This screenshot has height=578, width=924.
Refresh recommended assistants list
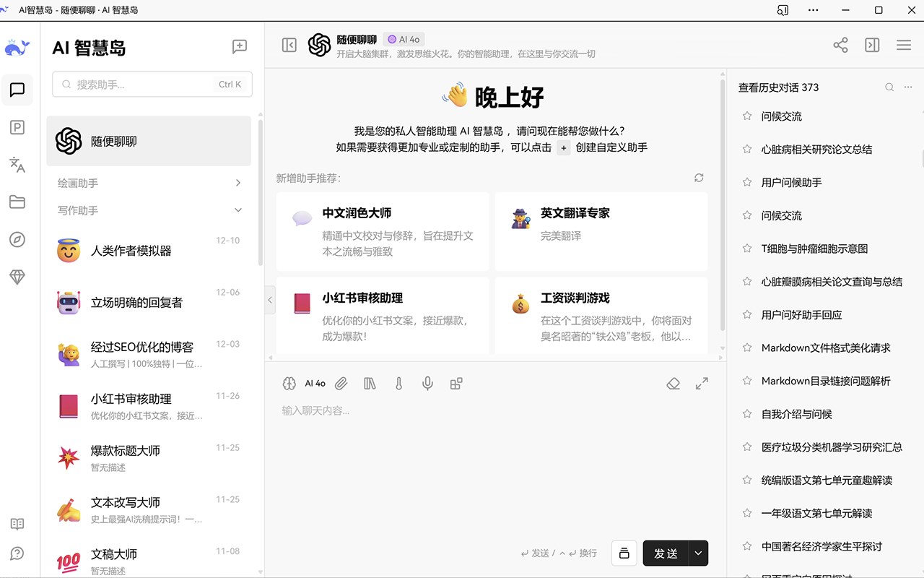(x=699, y=178)
